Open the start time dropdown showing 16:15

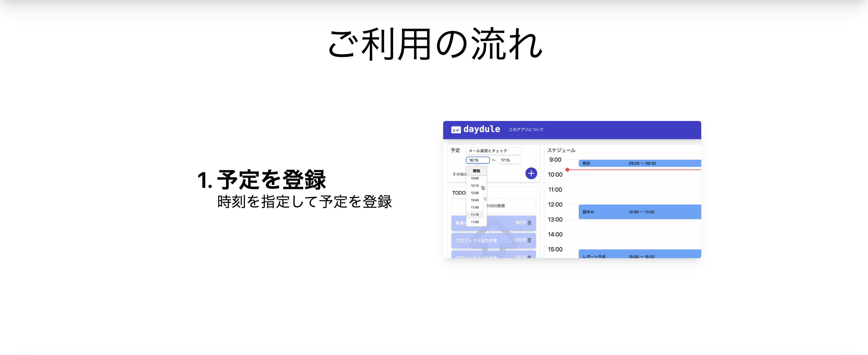tap(477, 160)
